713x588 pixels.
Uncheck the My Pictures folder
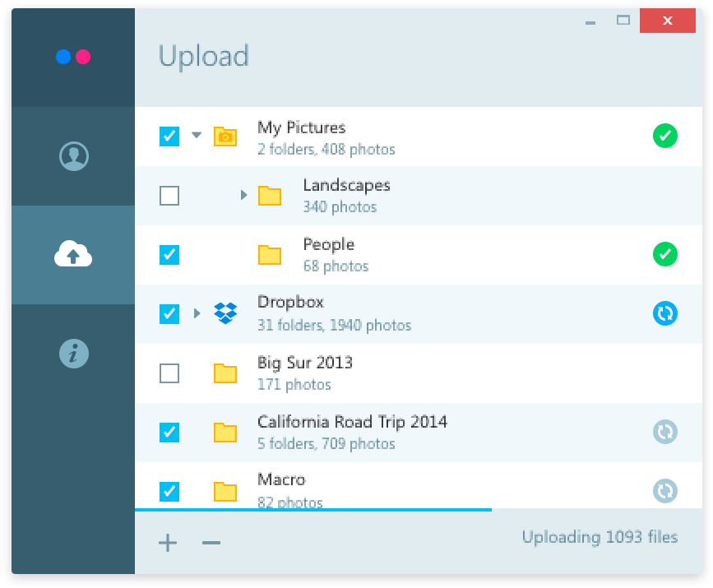click(x=169, y=136)
